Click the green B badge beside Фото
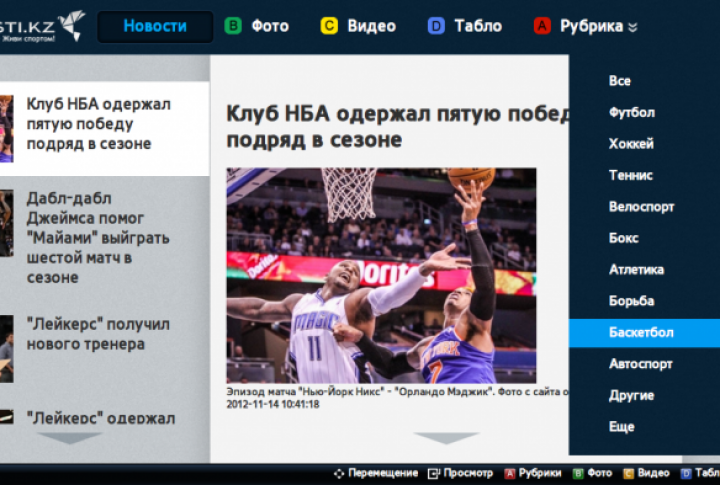This screenshot has width=720, height=485. tap(233, 26)
